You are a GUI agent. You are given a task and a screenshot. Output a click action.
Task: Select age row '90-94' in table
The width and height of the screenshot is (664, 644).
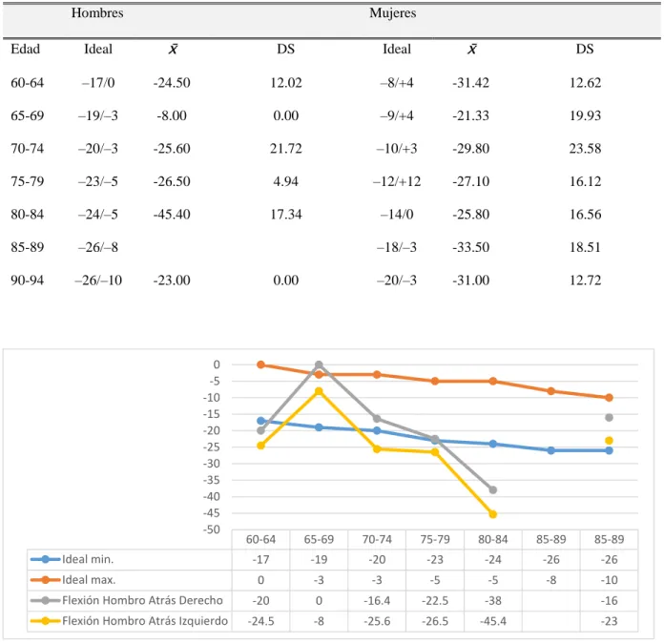tap(27, 280)
